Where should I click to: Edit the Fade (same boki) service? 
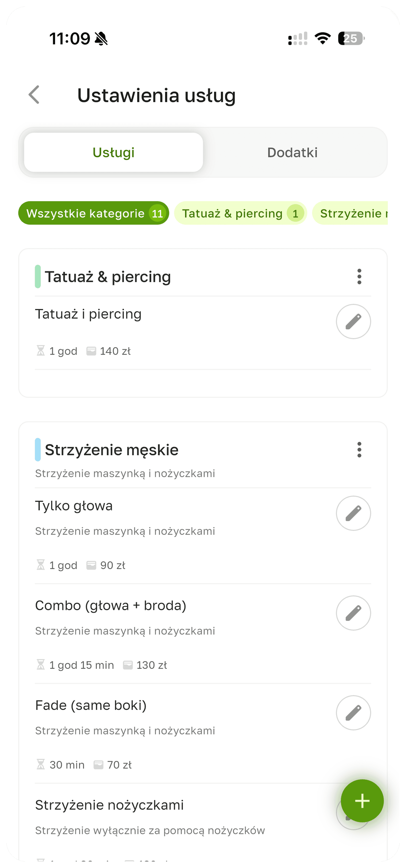[x=353, y=713]
